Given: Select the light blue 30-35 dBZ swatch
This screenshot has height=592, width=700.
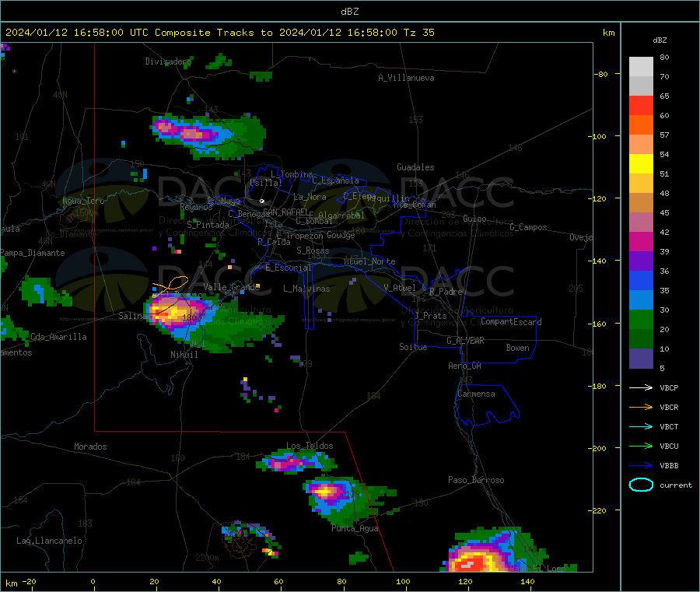Looking at the screenshot, I should pyautogui.click(x=641, y=300).
